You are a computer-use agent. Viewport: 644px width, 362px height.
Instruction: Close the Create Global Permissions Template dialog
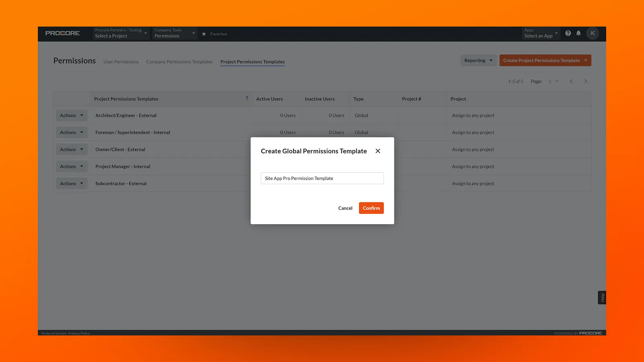coord(378,151)
